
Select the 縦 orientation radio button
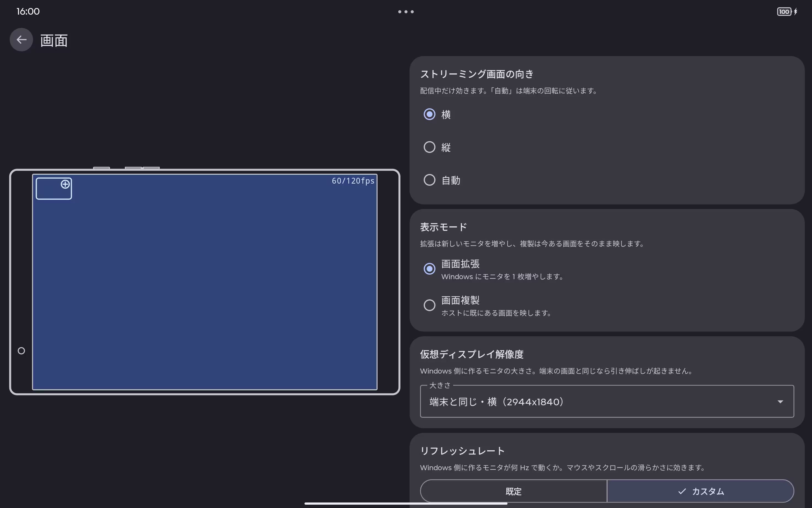click(429, 147)
